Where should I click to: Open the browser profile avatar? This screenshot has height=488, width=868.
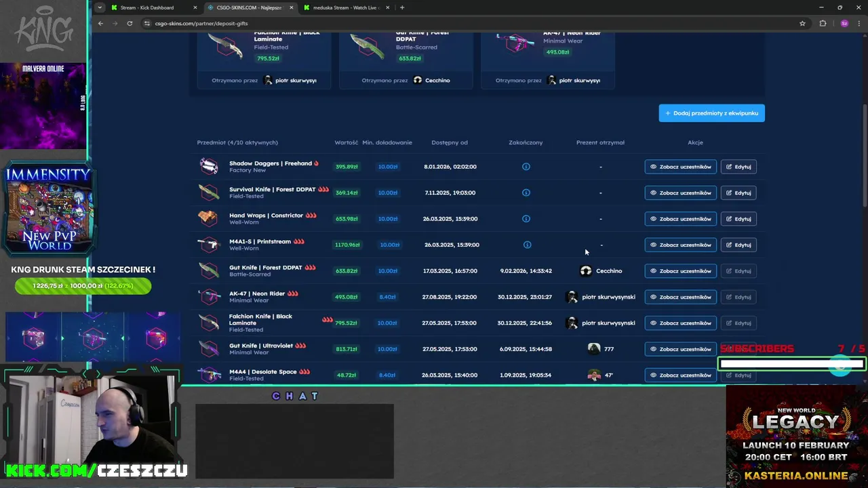(x=844, y=23)
